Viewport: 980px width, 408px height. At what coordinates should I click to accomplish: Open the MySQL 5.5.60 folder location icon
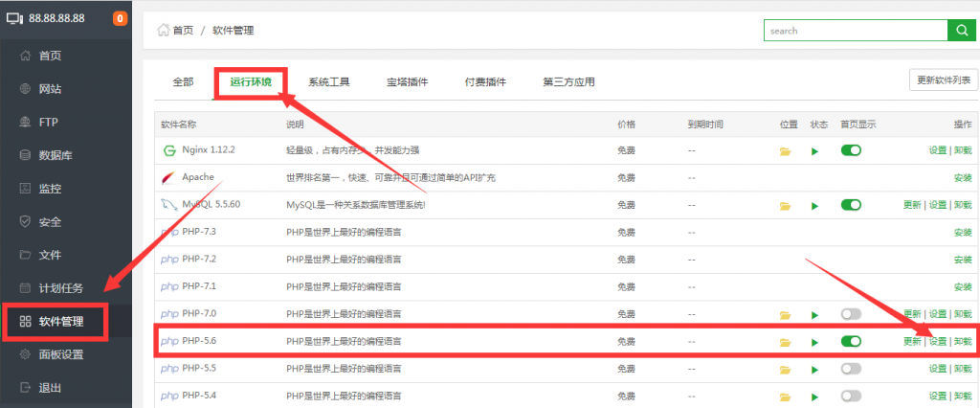786,205
